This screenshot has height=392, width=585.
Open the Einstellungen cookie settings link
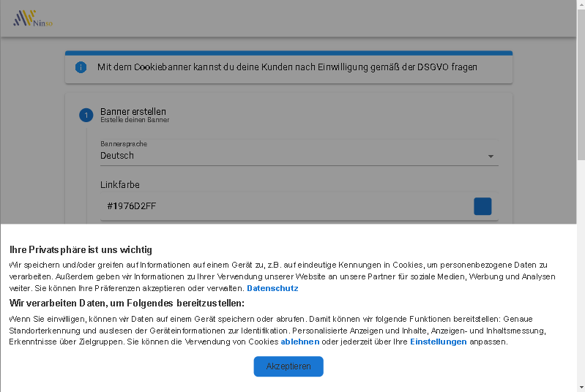(438, 342)
